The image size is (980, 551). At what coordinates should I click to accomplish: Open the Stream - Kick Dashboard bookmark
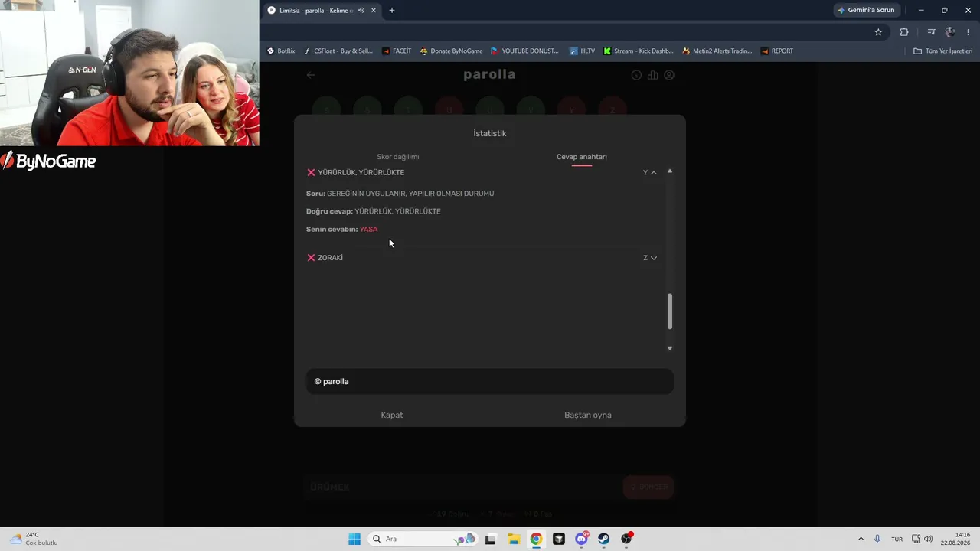tap(639, 51)
